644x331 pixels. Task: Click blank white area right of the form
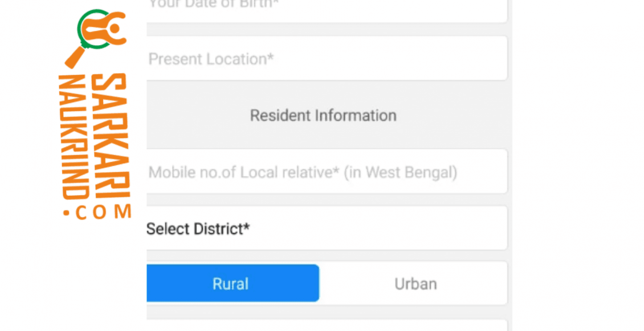pos(578,165)
